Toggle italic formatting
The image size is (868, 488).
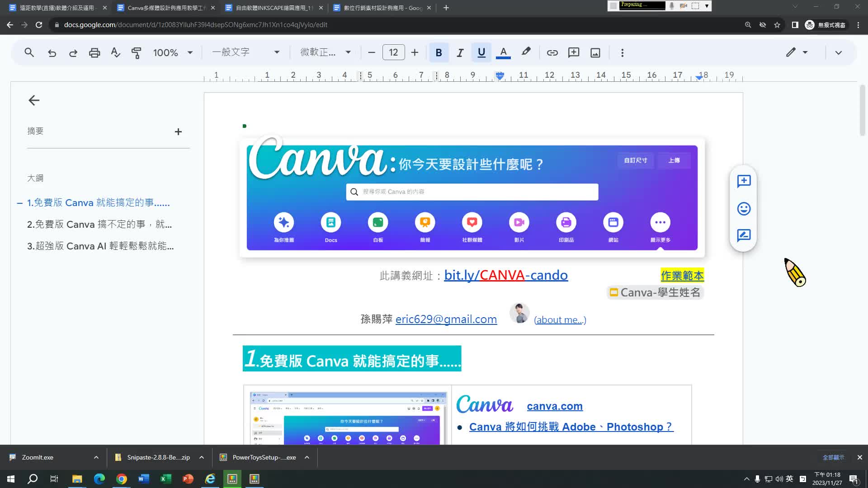tap(460, 52)
